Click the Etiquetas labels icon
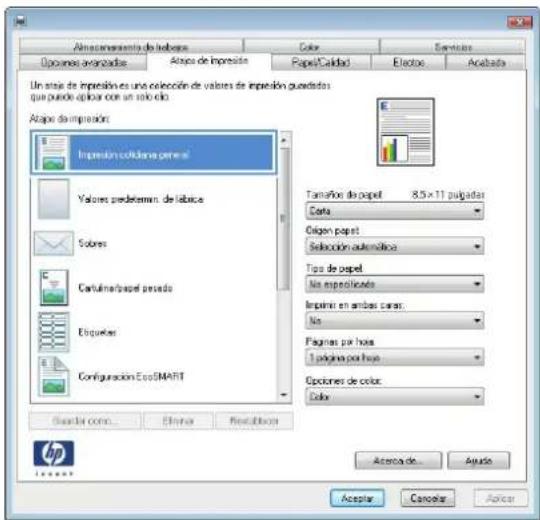The width and height of the screenshot is (540, 520). (x=54, y=332)
